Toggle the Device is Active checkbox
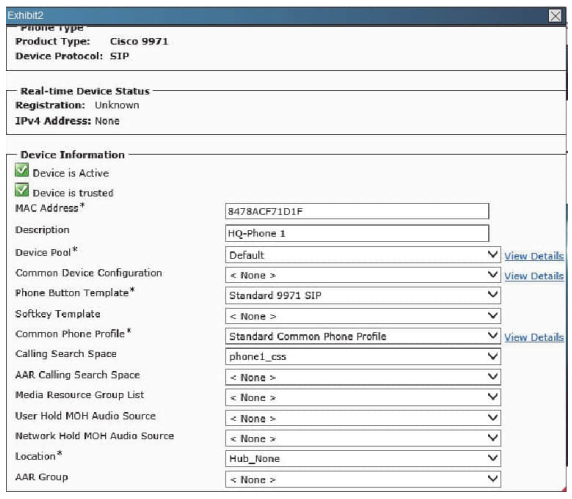This screenshot has height=499, width=572. tap(22, 170)
